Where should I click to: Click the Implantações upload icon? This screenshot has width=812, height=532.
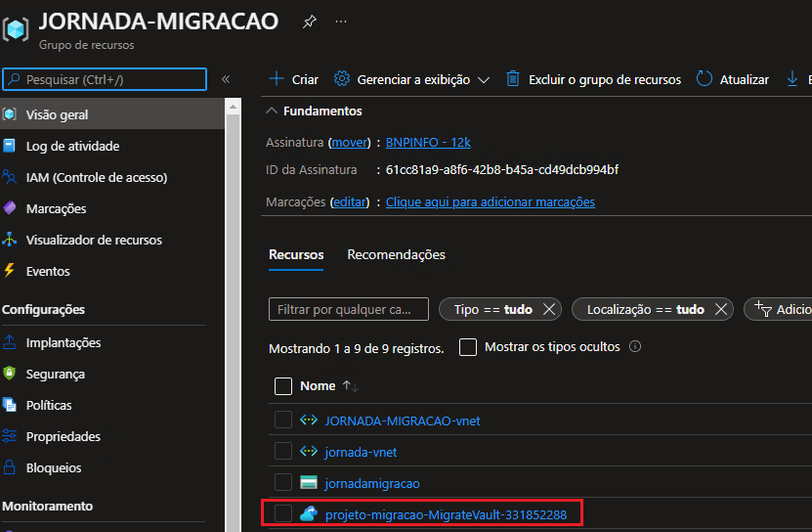pos(10,342)
